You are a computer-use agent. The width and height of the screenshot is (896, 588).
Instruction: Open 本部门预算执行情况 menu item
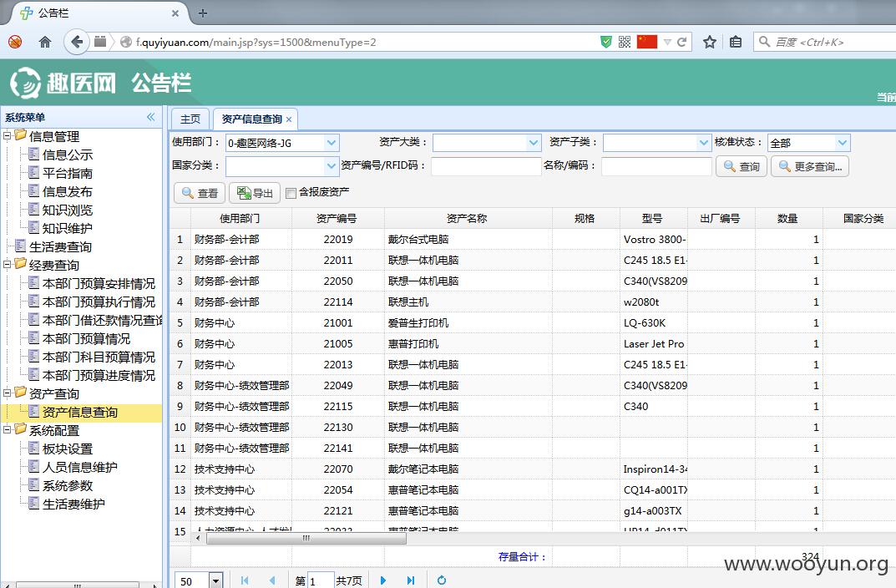(x=99, y=302)
